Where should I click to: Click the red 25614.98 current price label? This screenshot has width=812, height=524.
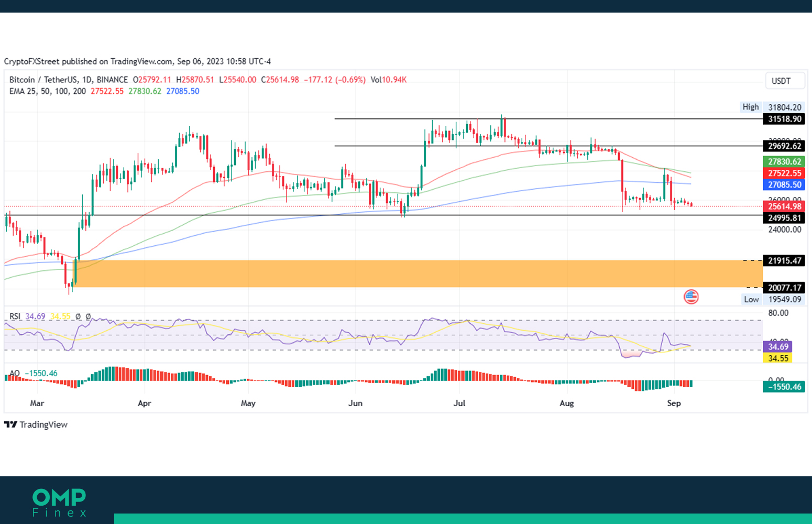(x=784, y=206)
